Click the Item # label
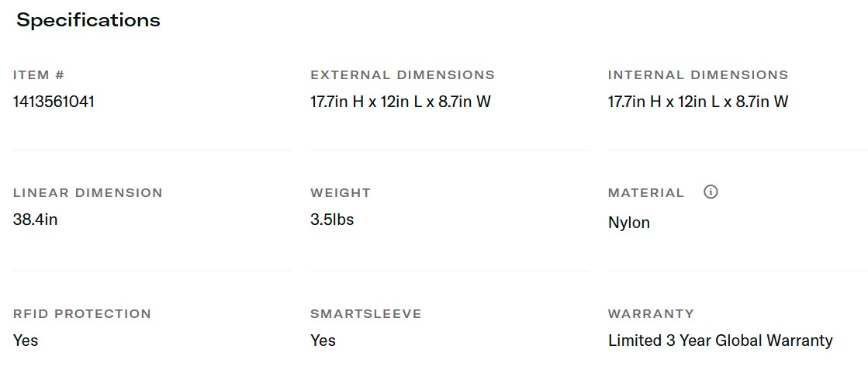 39,75
